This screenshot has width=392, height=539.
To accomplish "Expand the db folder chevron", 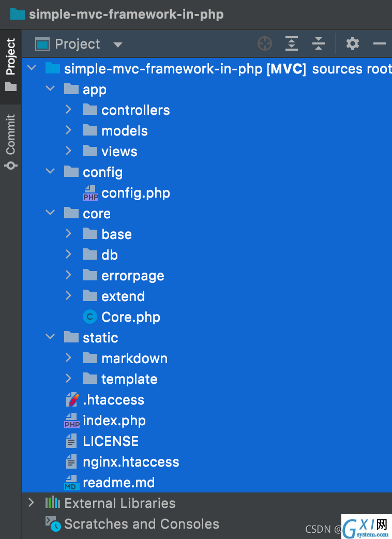I will click(x=68, y=254).
